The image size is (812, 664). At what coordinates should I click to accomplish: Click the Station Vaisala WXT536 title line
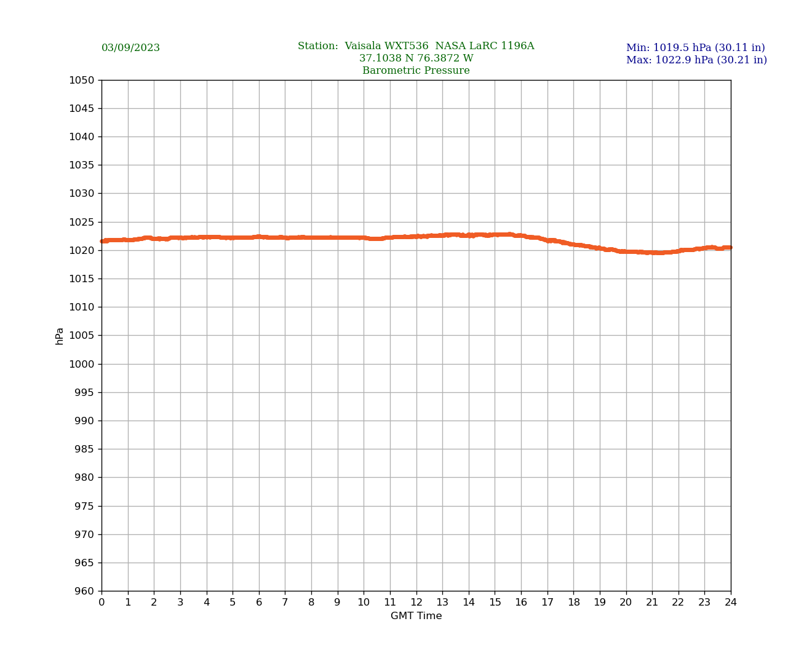(x=416, y=46)
